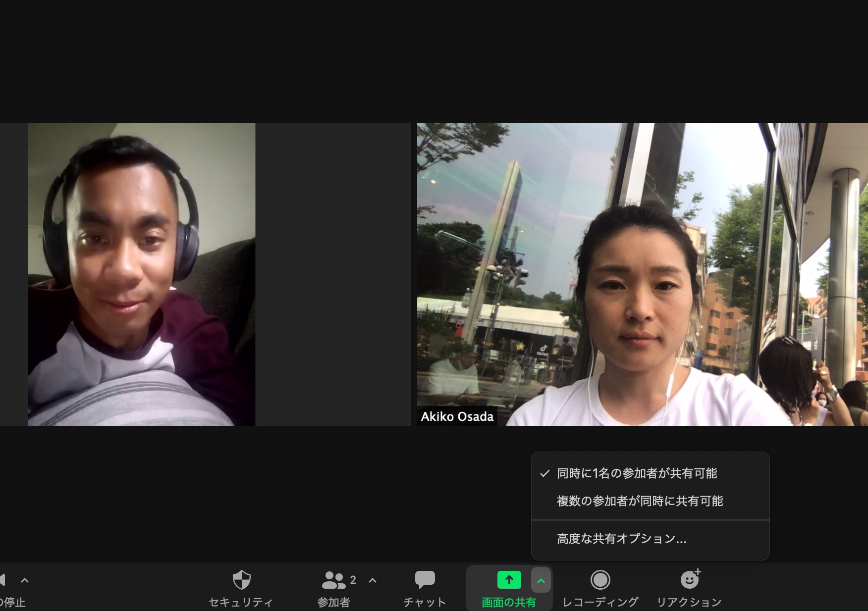Open the Security (セキュリティ) shield icon

click(241, 580)
